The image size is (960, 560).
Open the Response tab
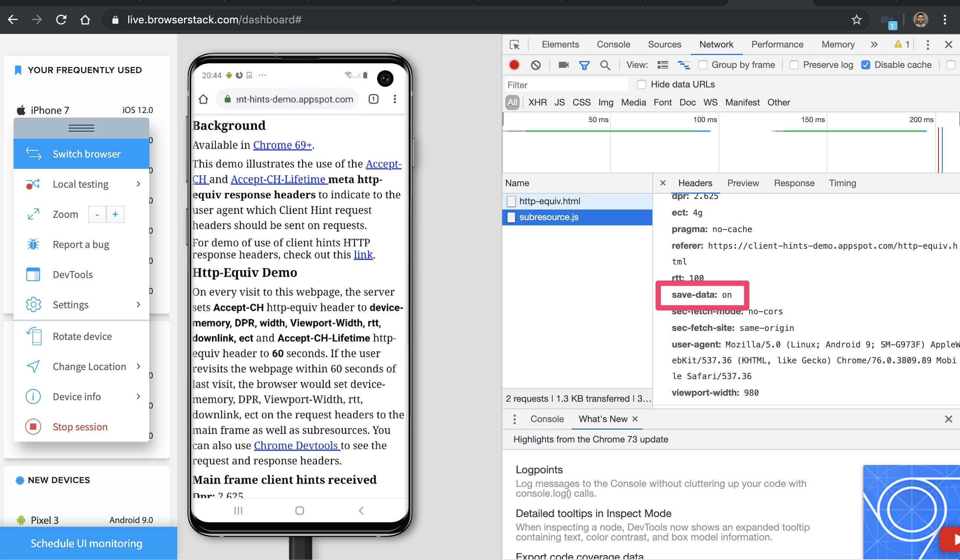coord(794,183)
